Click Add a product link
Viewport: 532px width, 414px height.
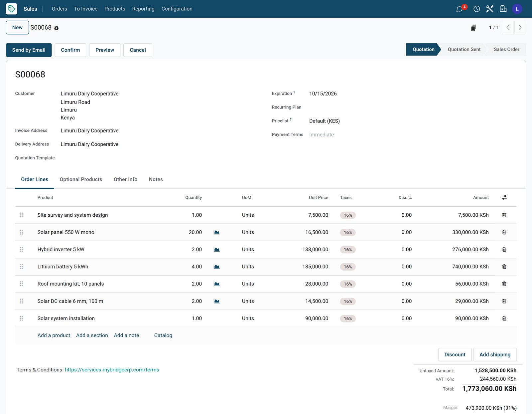54,335
